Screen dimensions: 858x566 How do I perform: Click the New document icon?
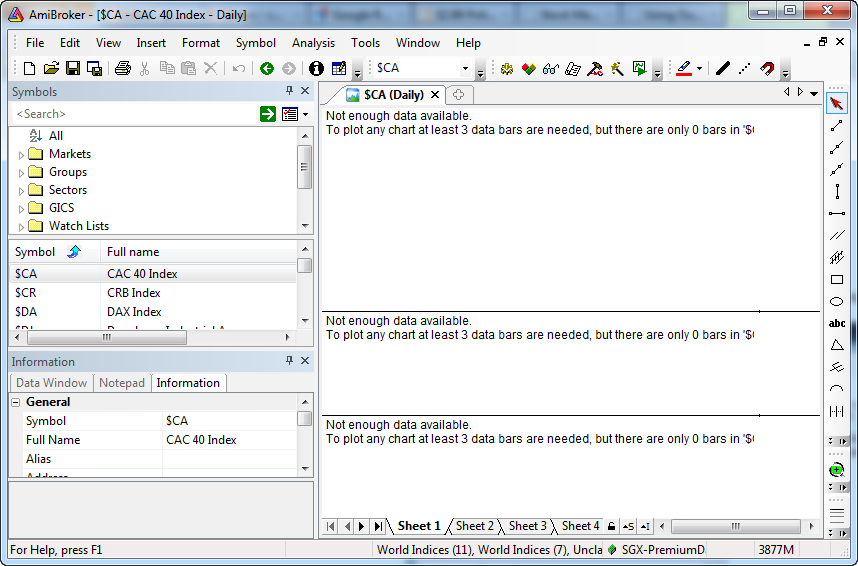click(30, 68)
